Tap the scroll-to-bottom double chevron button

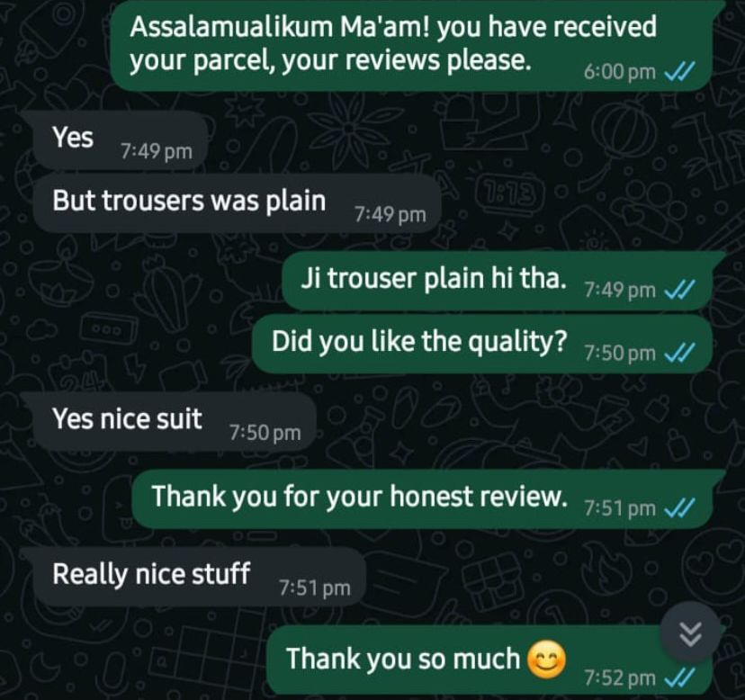pos(690,633)
